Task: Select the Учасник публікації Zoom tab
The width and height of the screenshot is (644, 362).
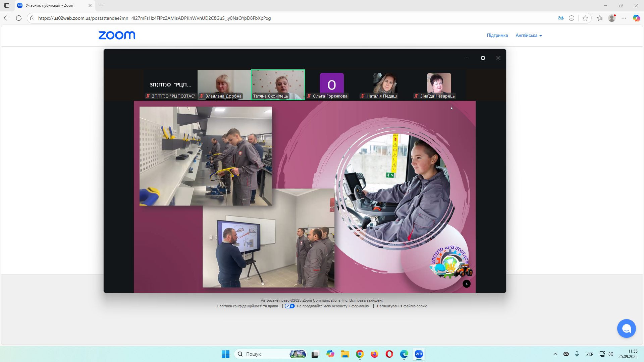Action: coord(50,5)
